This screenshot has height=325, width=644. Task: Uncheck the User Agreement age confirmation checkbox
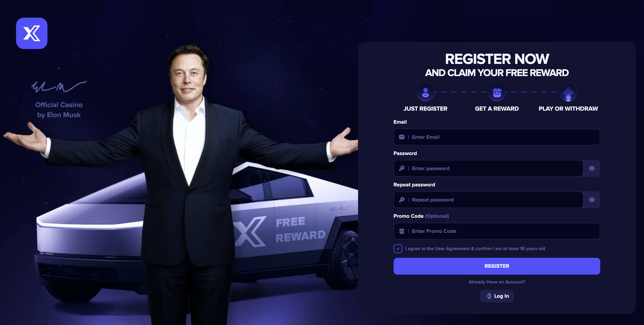pyautogui.click(x=398, y=249)
